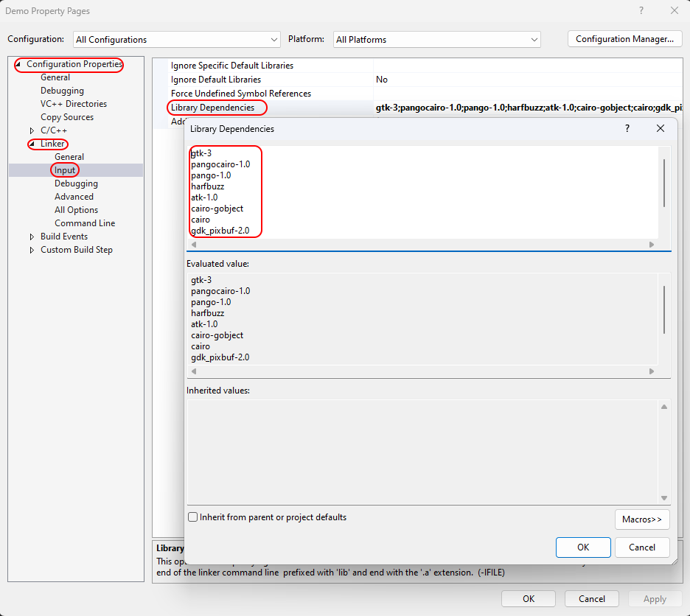Select the Command Line item under Linker
The width and height of the screenshot is (690, 616).
(x=85, y=223)
